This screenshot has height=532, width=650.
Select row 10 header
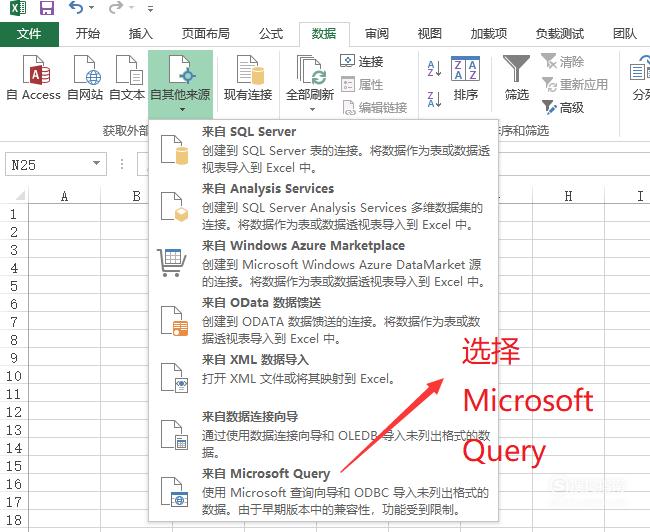pos(14,375)
